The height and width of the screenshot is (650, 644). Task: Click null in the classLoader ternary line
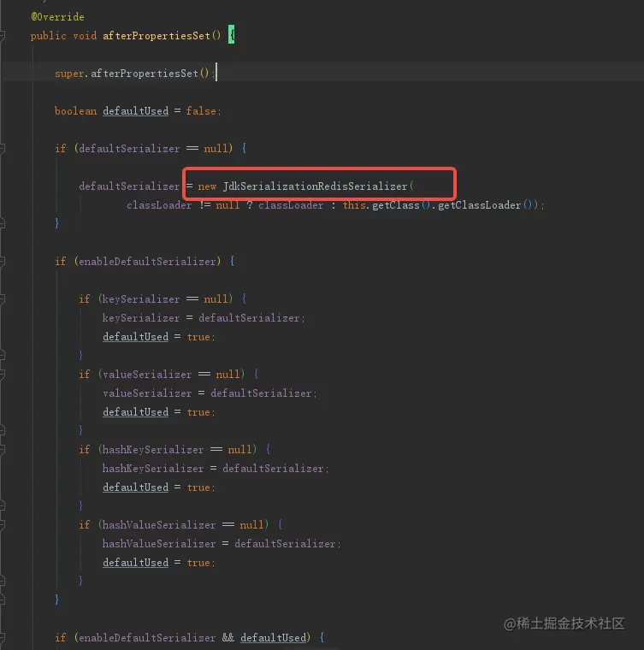click(x=227, y=205)
